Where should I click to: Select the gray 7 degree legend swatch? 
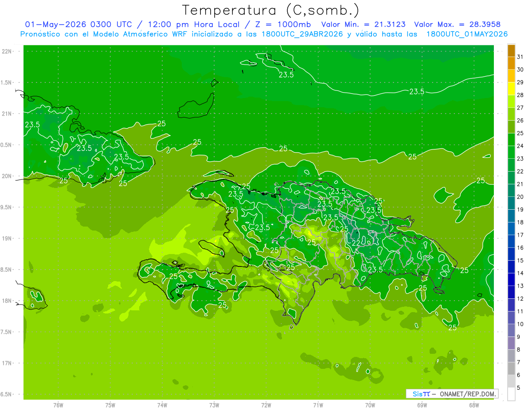511,356
